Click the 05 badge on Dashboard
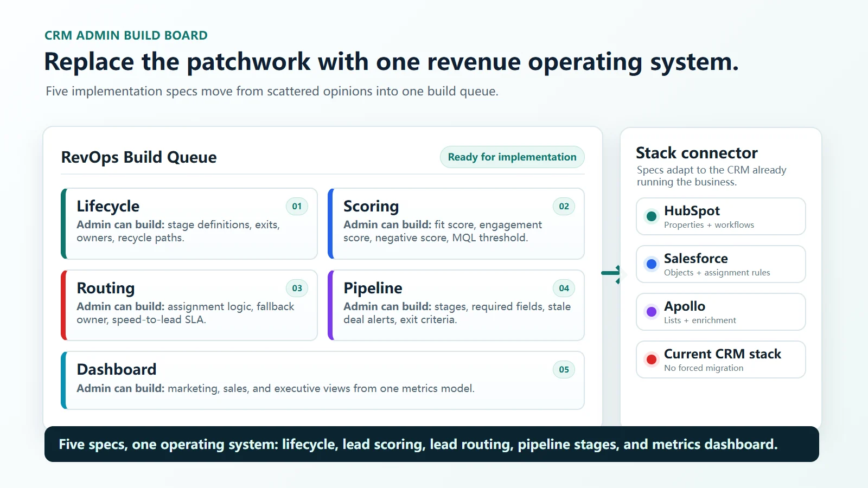 (x=564, y=369)
